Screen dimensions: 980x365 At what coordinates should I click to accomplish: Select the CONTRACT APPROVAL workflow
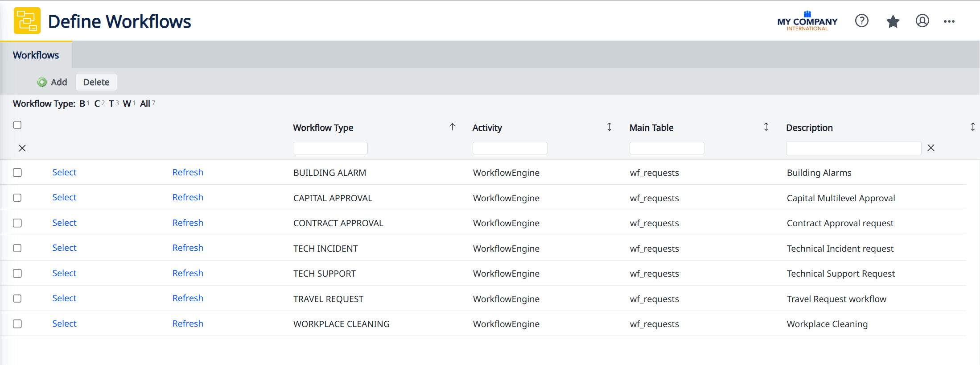click(64, 223)
